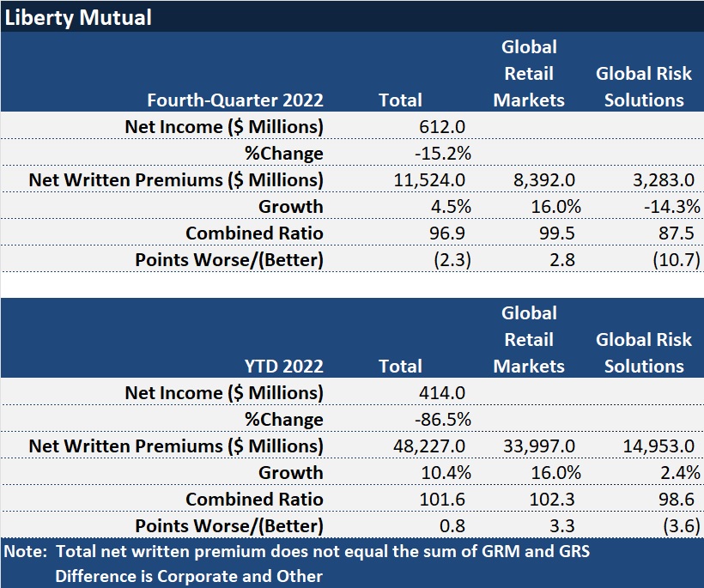Click the (3.6) points better cell
The height and width of the screenshot is (588, 704).
(675, 526)
